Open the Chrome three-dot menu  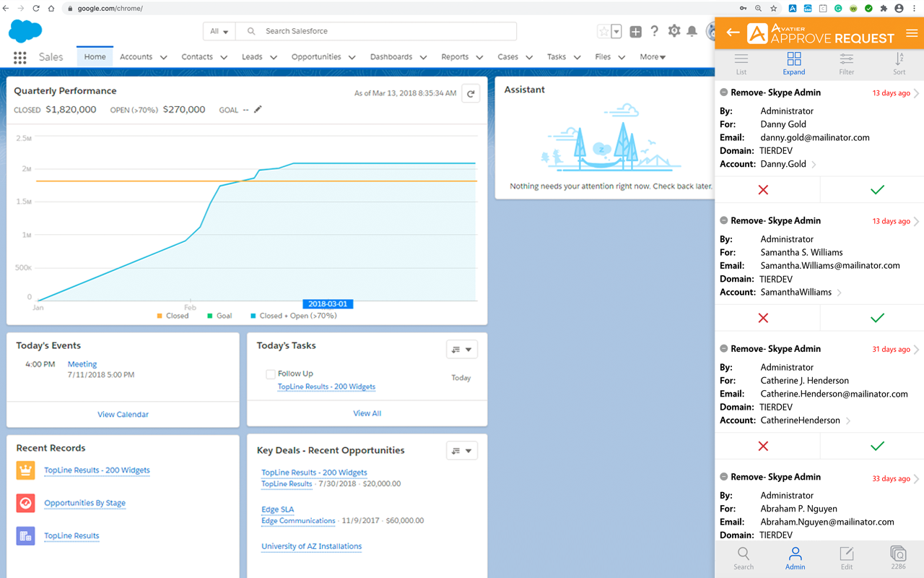915,9
